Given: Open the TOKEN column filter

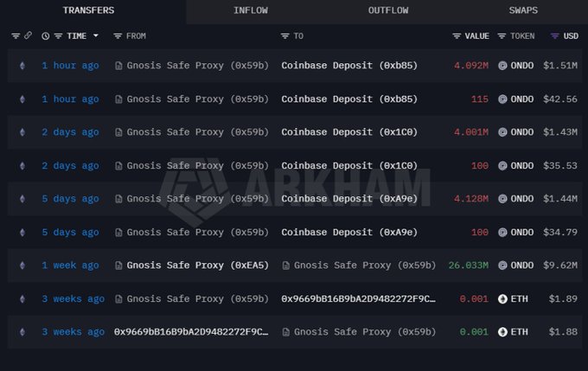Looking at the screenshot, I should 502,36.
